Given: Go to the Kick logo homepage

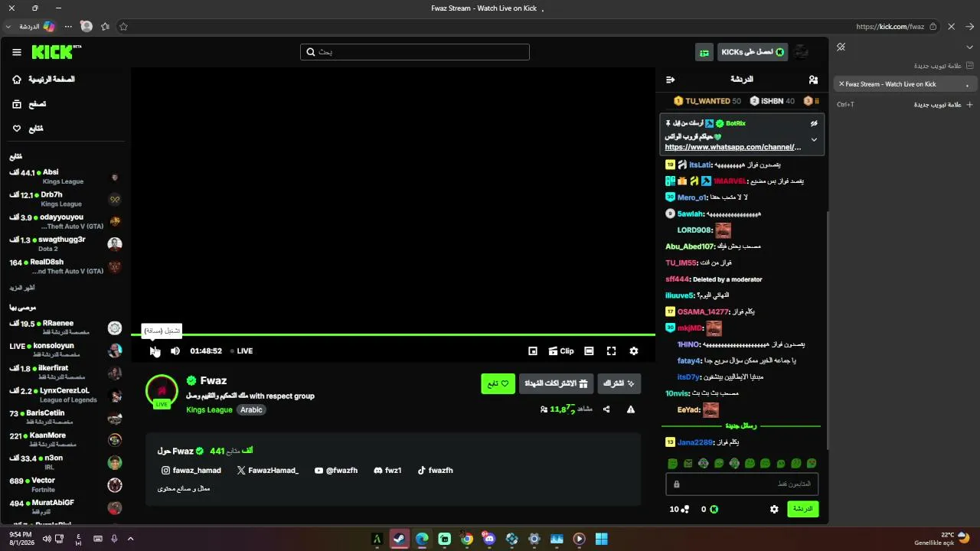Looking at the screenshot, I should click(x=56, y=52).
